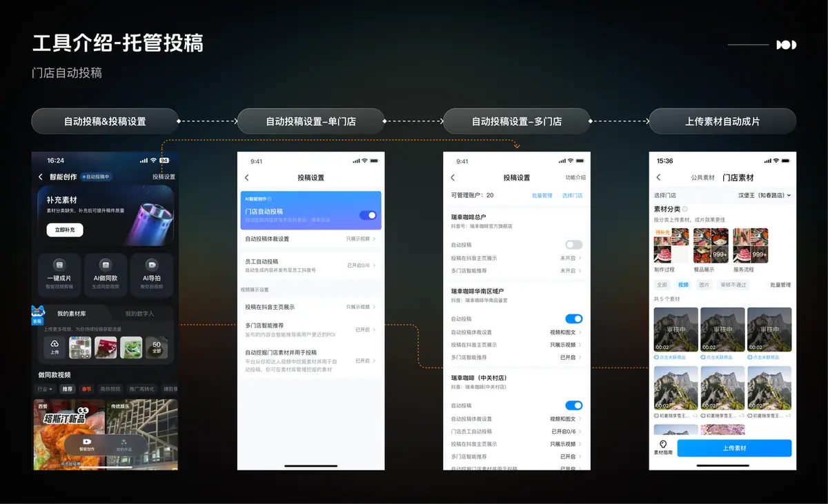Tap the 客服 customer service mascot icon
Viewport: 828px width, 504px height.
(x=37, y=314)
